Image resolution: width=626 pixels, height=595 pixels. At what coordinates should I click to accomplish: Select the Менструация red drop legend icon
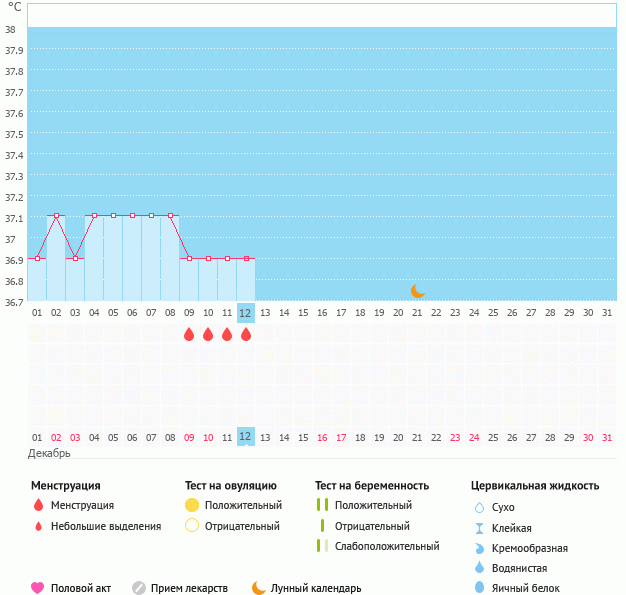coord(38,506)
